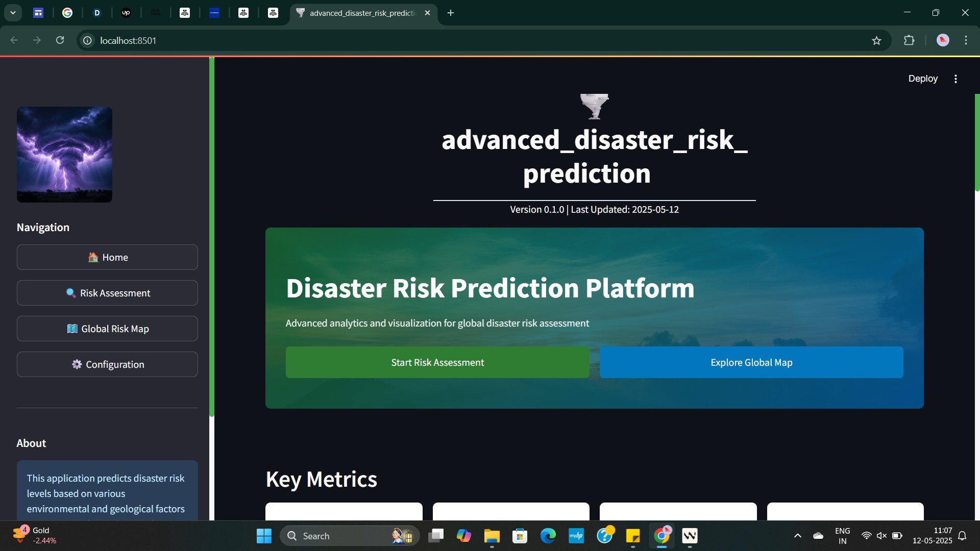Show hidden system tray icons chevron

pos(797,536)
